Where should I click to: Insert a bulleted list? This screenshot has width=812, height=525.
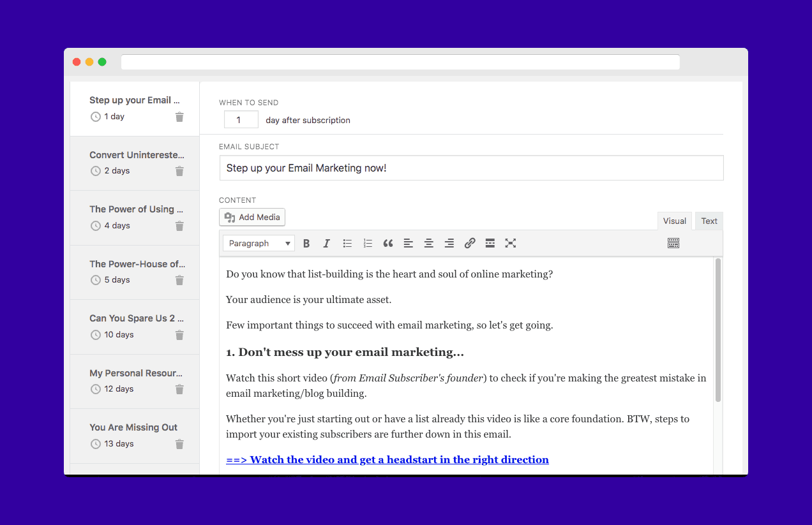[x=347, y=243]
